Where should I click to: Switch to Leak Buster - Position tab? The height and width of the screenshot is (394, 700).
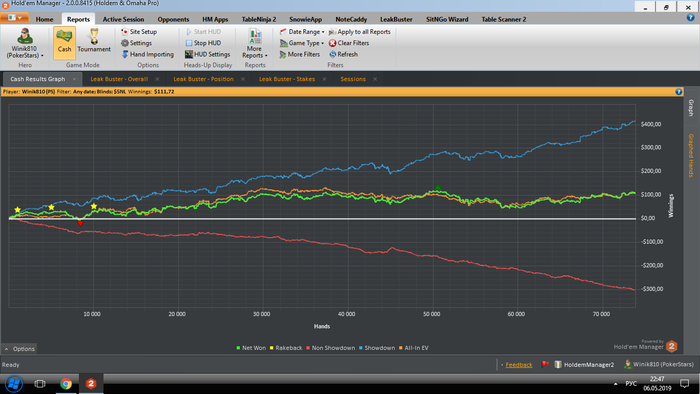(x=203, y=79)
